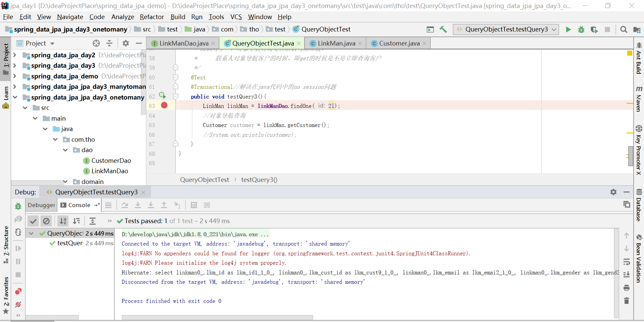
Task: Open the Maven tool window
Action: (x=639, y=99)
